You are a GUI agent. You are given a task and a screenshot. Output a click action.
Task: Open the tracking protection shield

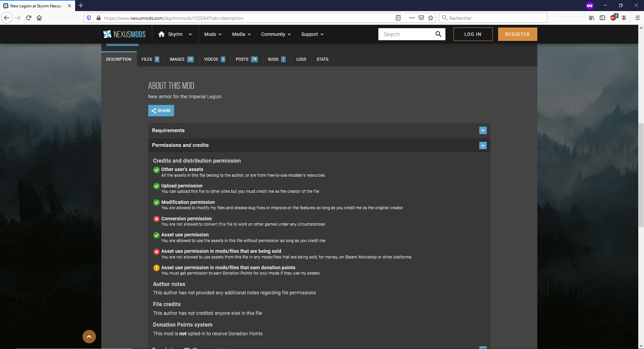[89, 18]
